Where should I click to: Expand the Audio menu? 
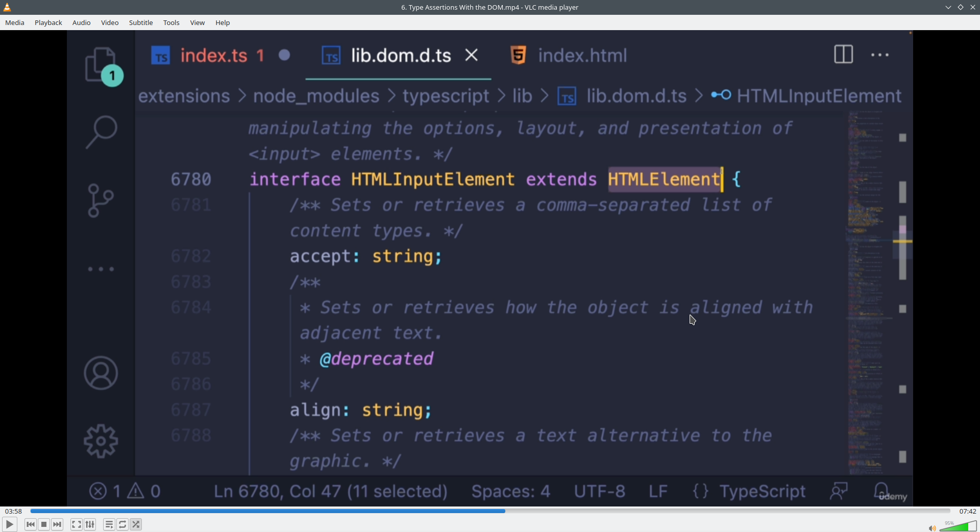[81, 22]
